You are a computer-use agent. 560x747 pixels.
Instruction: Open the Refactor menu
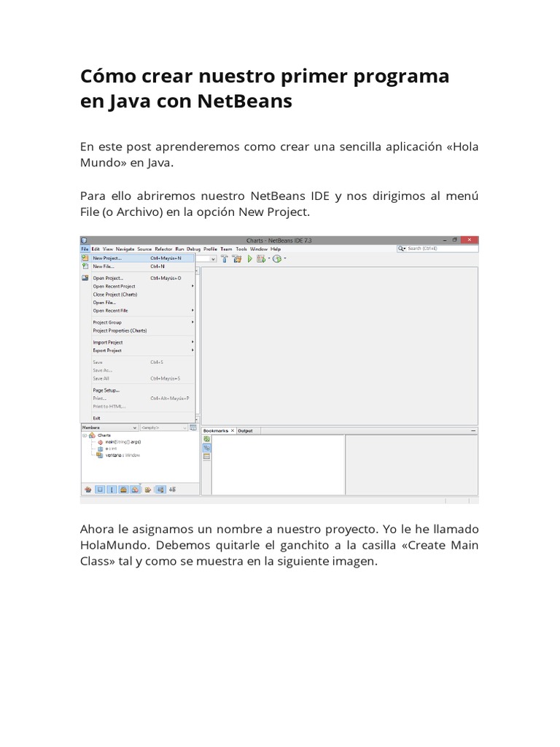point(163,249)
